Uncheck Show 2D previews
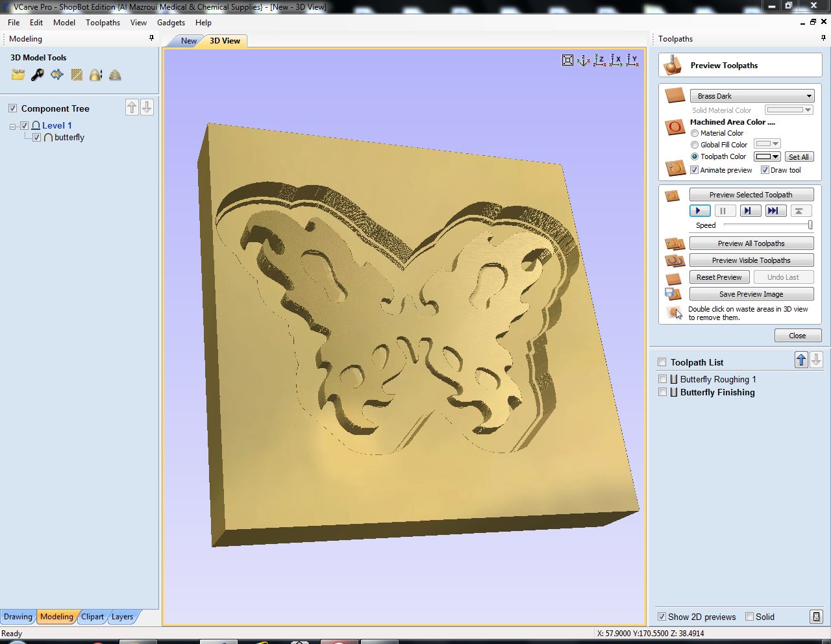 pos(662,617)
